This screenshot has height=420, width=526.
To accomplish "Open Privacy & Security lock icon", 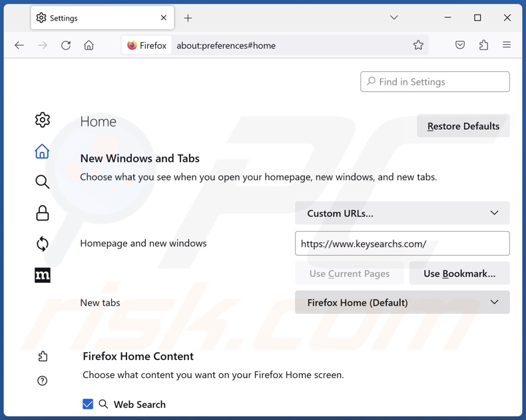I will pyautogui.click(x=42, y=213).
